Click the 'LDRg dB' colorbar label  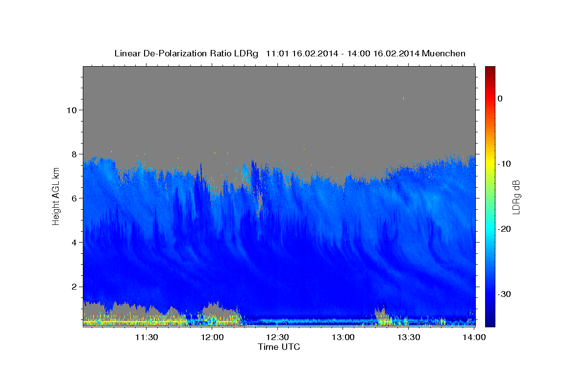coord(516,197)
